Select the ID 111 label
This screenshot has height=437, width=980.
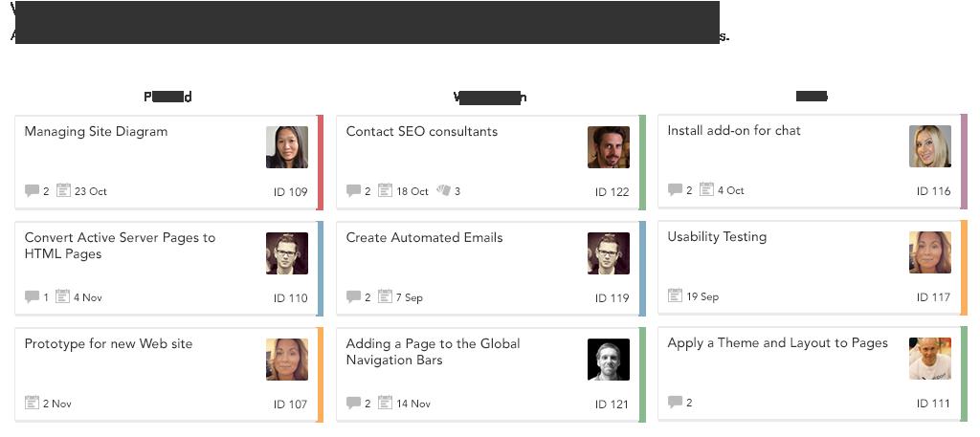pyautogui.click(x=934, y=404)
